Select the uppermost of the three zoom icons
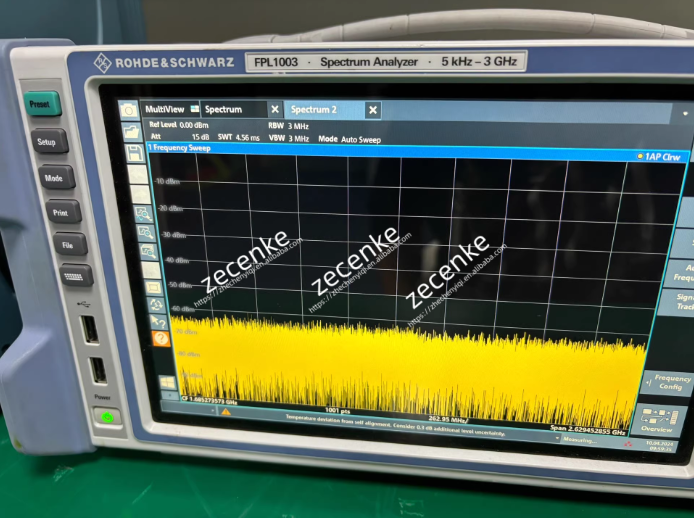Image resolution: width=694 pixels, height=518 pixels. point(143,214)
